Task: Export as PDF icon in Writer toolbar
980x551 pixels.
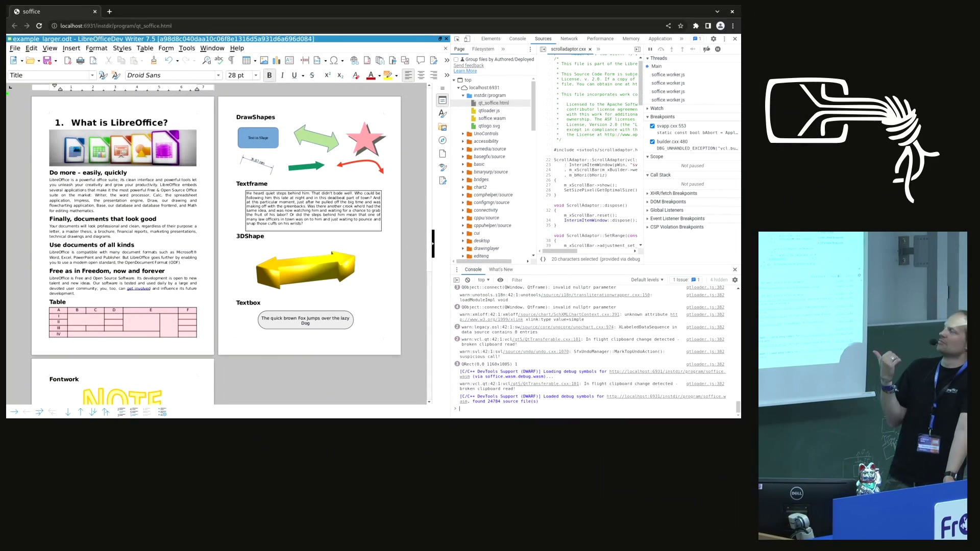Action: pyautogui.click(x=67, y=61)
